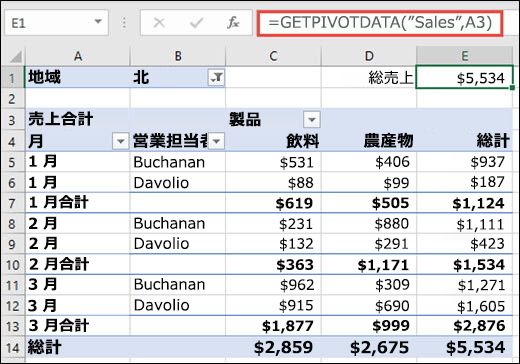Select row 7 header
The image size is (520, 364).
click(13, 203)
